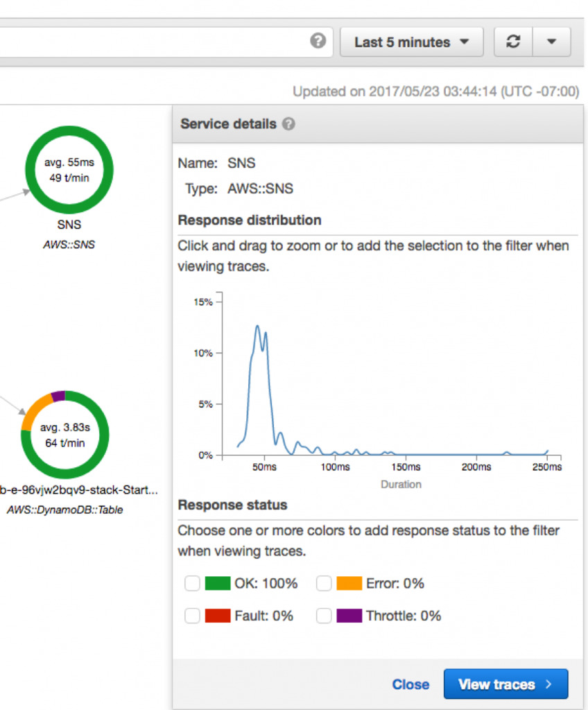Image resolution: width=588 pixels, height=710 pixels.
Task: Click the '64 t/min' text in the DynamoDB node
Action: (65, 443)
